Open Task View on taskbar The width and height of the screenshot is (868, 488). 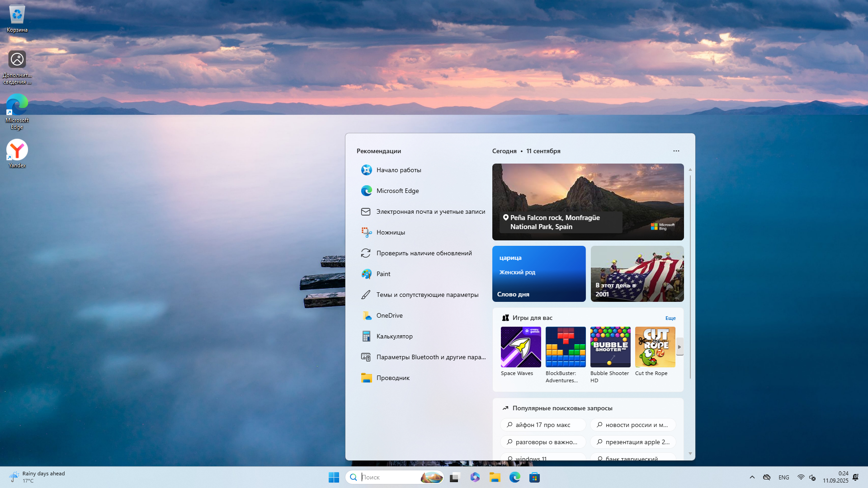click(x=455, y=477)
